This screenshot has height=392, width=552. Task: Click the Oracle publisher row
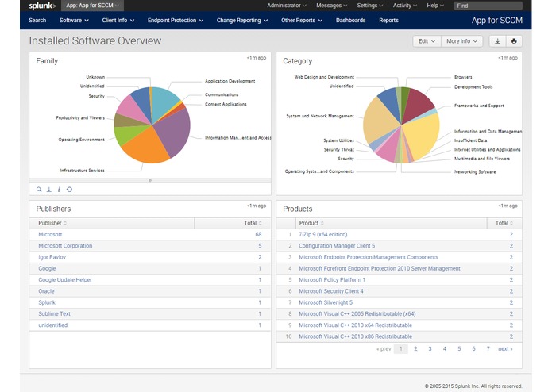point(150,291)
